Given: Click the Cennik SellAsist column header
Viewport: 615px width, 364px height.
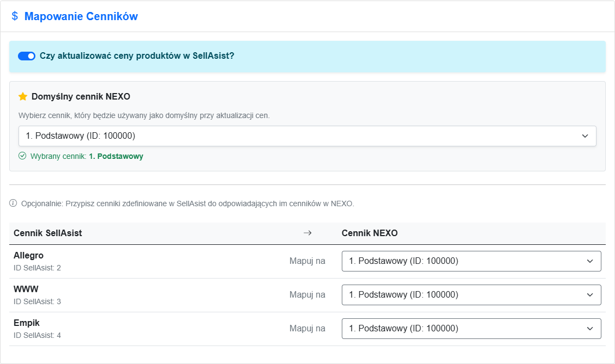Looking at the screenshot, I should (x=48, y=233).
